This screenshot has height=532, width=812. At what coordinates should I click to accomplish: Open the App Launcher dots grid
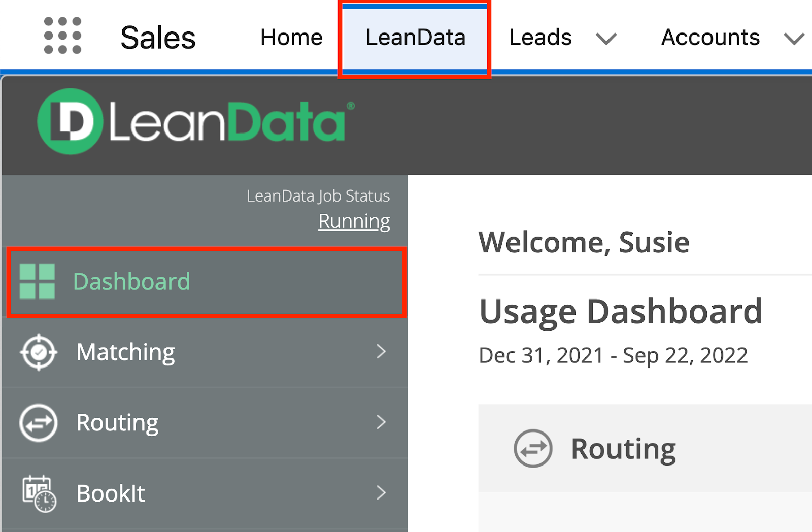pyautogui.click(x=62, y=36)
